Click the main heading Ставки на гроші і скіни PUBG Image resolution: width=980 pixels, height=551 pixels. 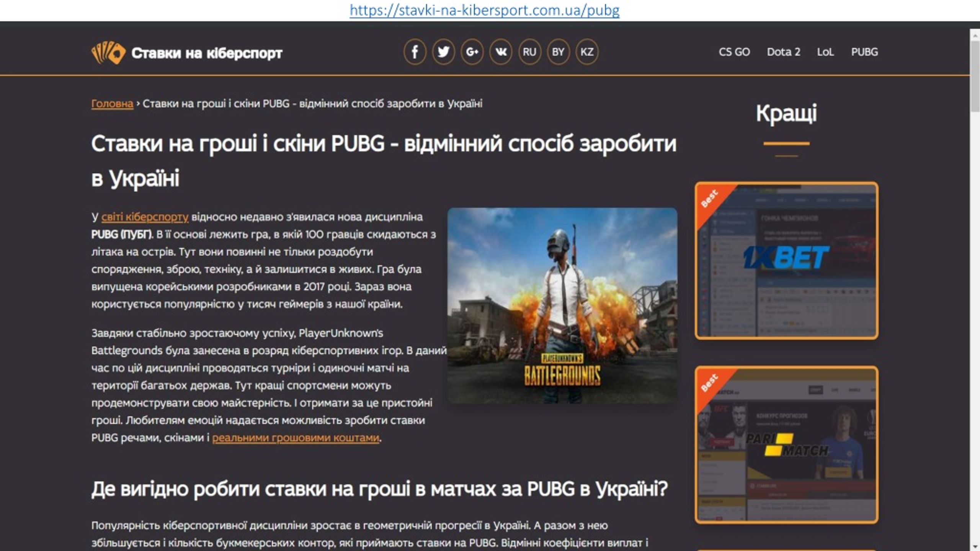coord(384,161)
